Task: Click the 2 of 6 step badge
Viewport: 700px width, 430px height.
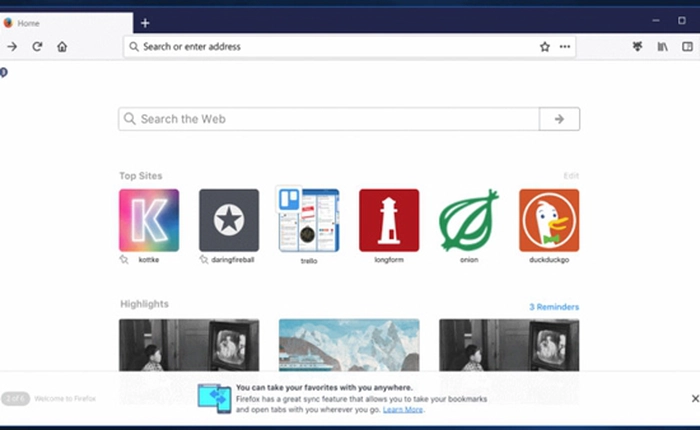Action: pos(16,398)
